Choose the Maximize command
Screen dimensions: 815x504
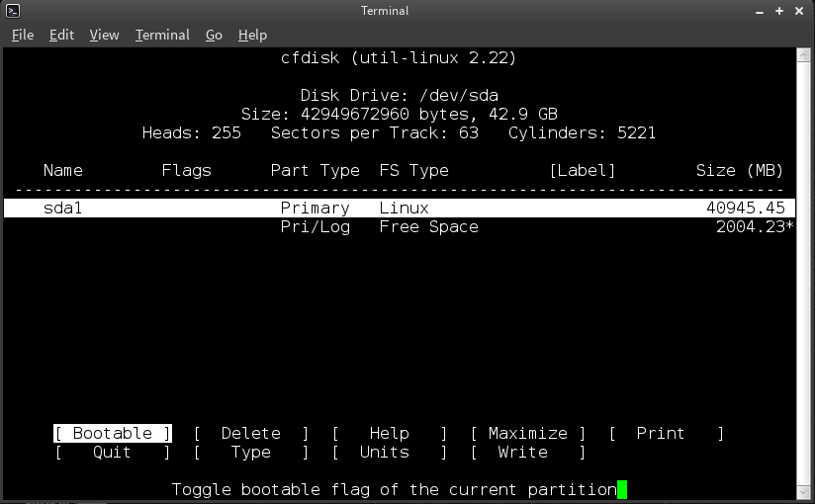click(528, 433)
